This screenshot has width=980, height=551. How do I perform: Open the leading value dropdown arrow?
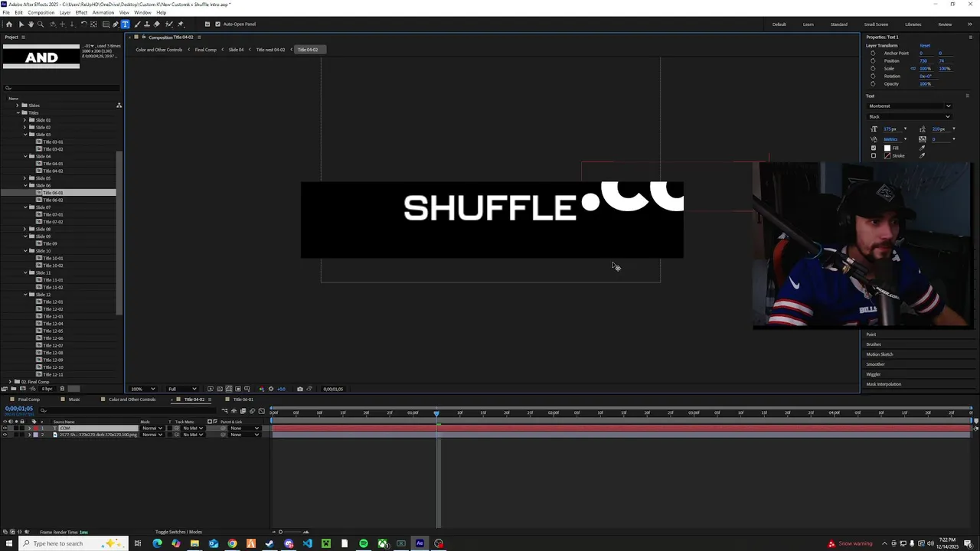coord(954,129)
